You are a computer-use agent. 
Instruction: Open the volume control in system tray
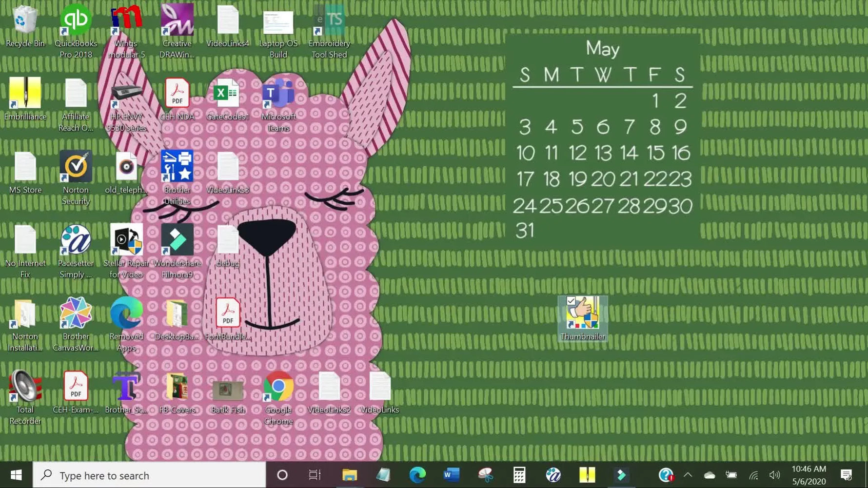[x=774, y=475]
